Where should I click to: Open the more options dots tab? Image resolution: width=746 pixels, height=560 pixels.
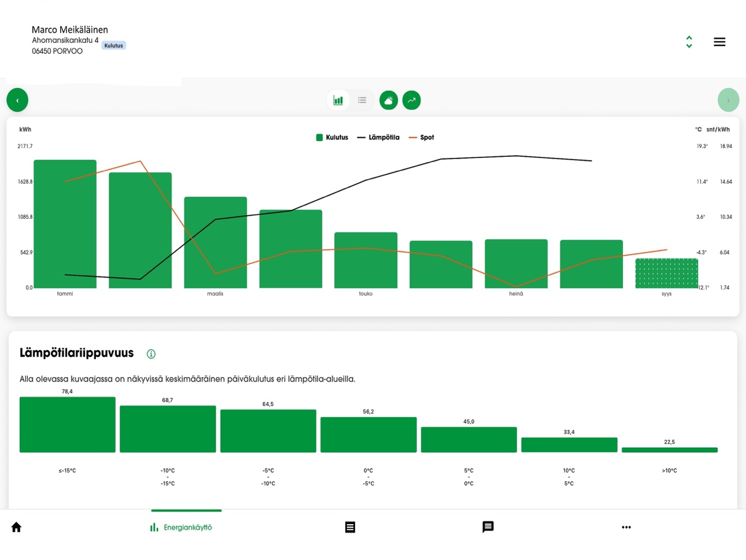626,527
